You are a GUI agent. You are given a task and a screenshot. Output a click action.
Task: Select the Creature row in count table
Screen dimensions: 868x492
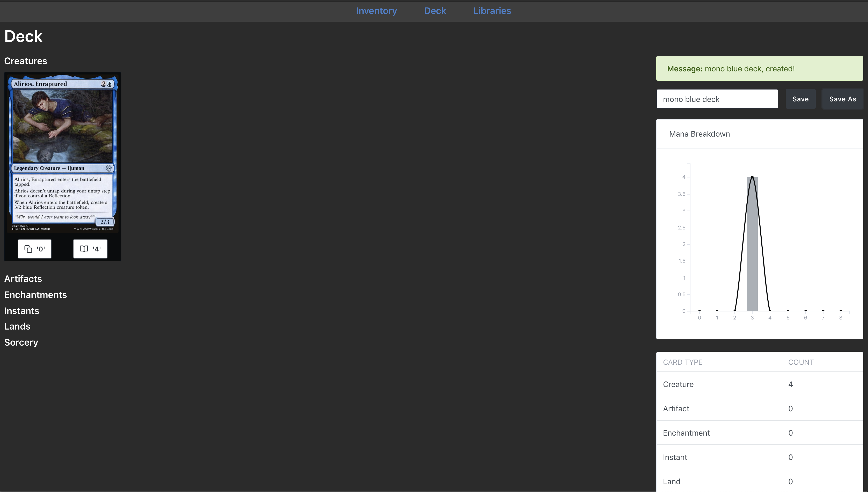[x=760, y=384]
